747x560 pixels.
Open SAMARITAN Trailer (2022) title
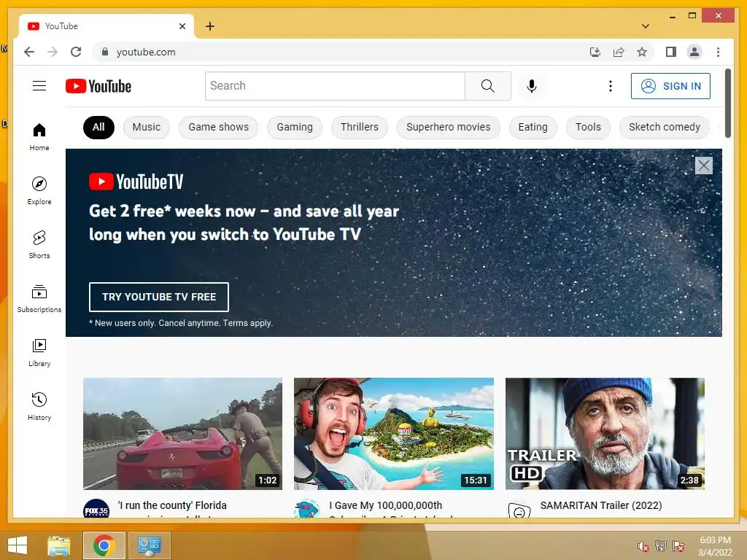pyautogui.click(x=601, y=505)
